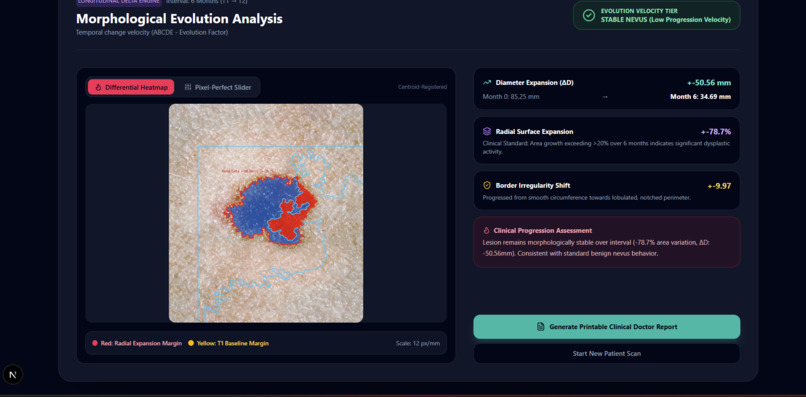Click the Longitudinal Delta Engine badge
This screenshot has width=806, height=397.
coord(119,2)
